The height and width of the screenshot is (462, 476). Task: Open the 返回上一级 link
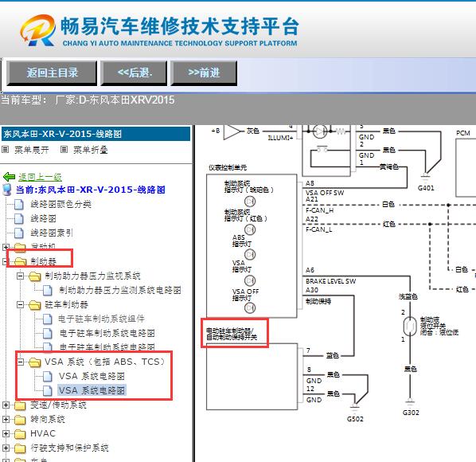40,177
